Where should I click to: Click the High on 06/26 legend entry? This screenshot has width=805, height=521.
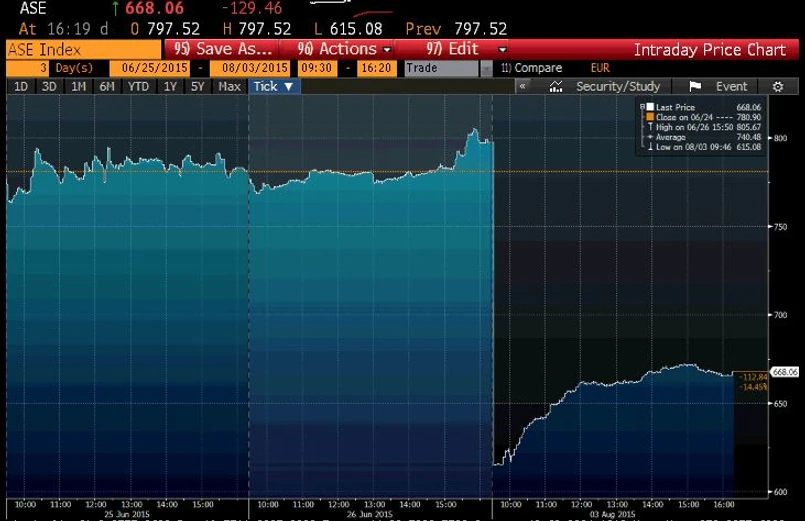click(x=704, y=127)
